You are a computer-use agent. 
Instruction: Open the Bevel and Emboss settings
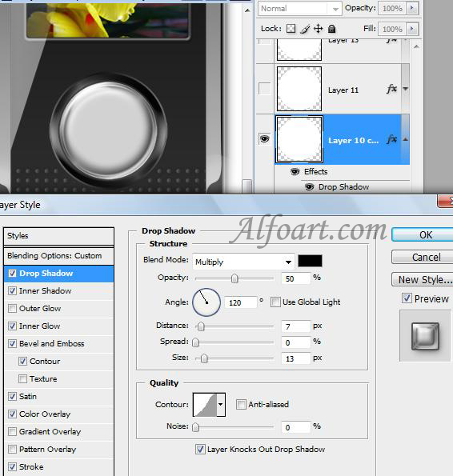pyautogui.click(x=51, y=344)
